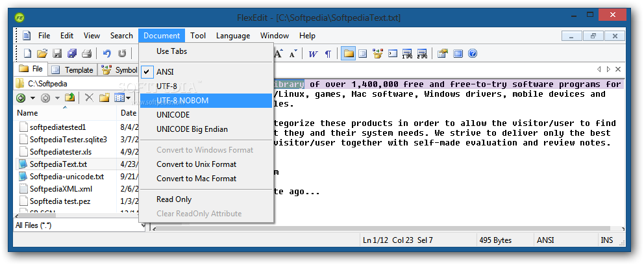This screenshot has height=265, width=644.
Task: Sort file list by Date column
Action: pos(128,112)
